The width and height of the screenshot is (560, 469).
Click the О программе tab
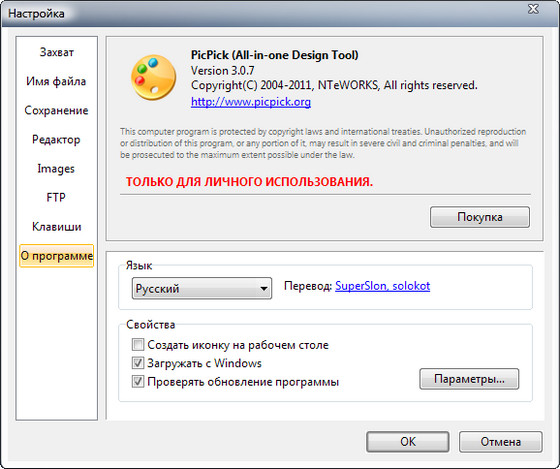pyautogui.click(x=56, y=256)
